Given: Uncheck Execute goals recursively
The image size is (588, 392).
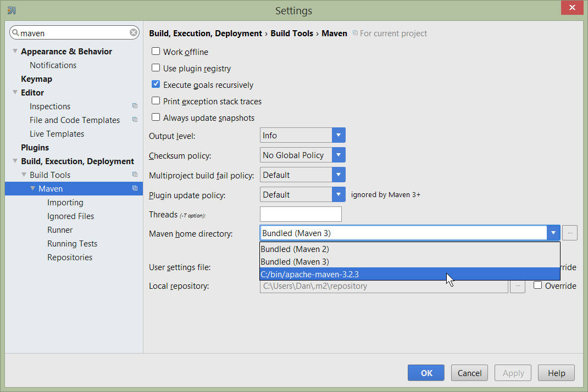Looking at the screenshot, I should 156,85.
